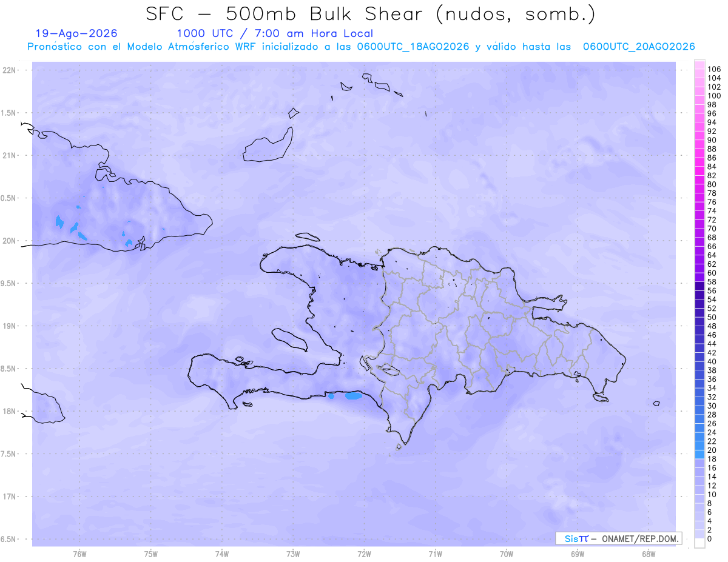Click the legend value '80'
Screen dimensions: 728x562
pyautogui.click(x=712, y=184)
